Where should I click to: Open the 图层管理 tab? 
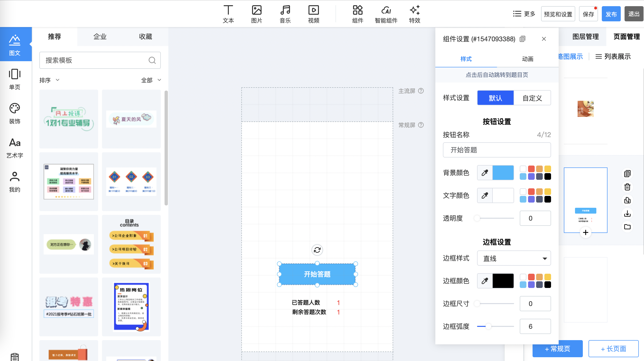[585, 37]
